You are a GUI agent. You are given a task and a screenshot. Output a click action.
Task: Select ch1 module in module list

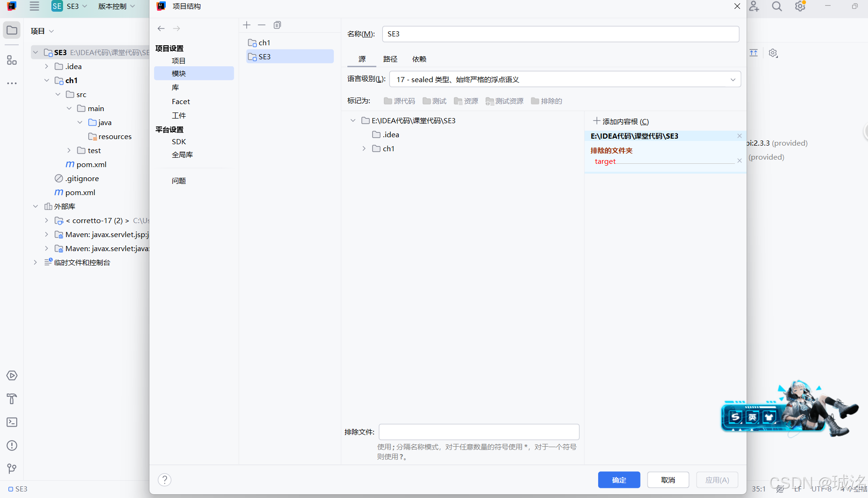290,42
